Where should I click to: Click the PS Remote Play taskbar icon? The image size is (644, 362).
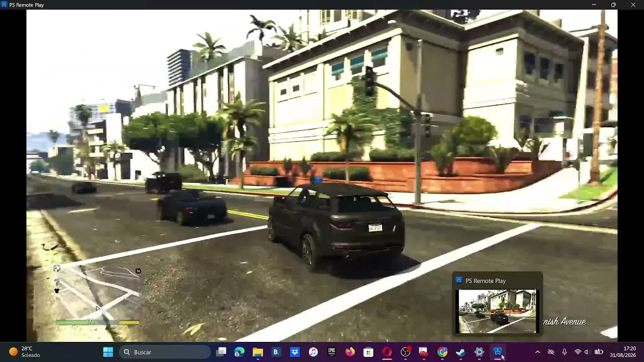[498, 352]
